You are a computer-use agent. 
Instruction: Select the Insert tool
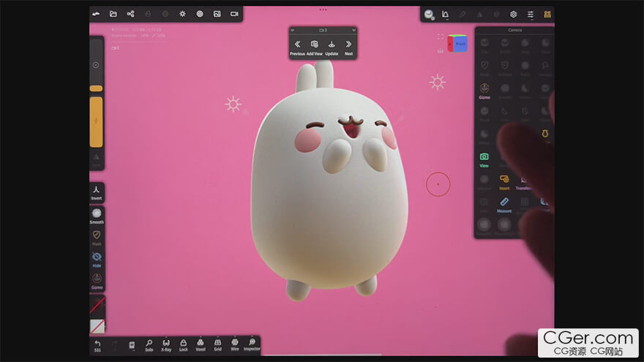tap(504, 182)
